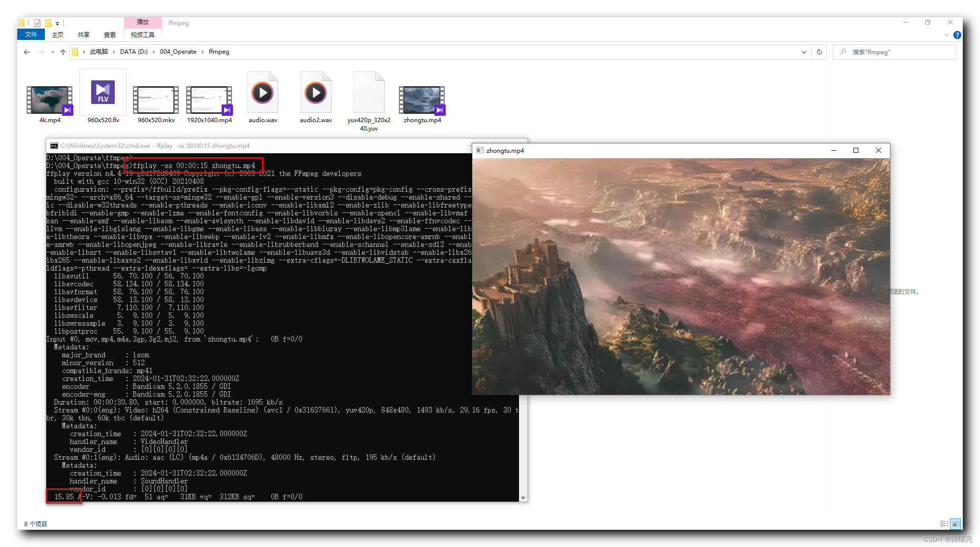Switch to details view layout
Screen dimensions: 980x547
(944, 524)
